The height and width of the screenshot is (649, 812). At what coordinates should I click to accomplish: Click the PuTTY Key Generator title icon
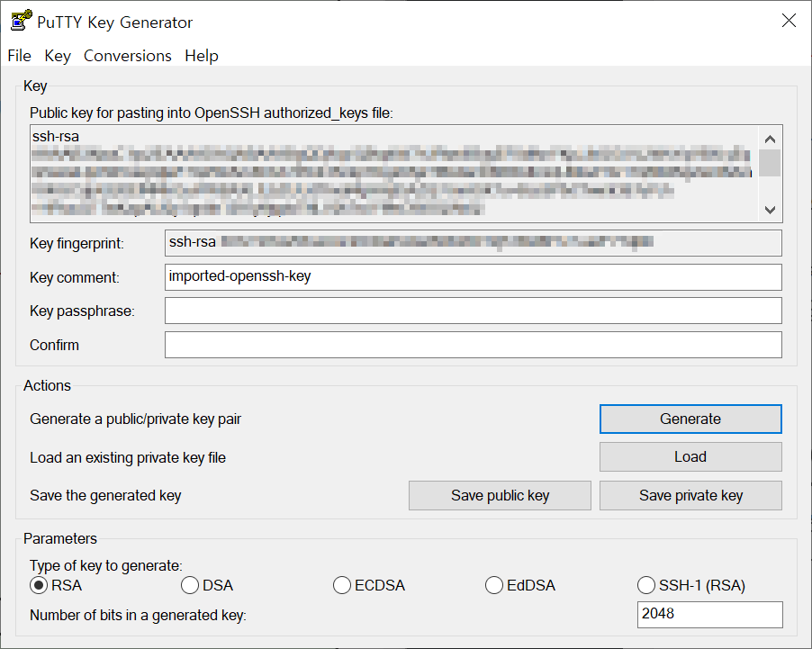click(x=22, y=21)
